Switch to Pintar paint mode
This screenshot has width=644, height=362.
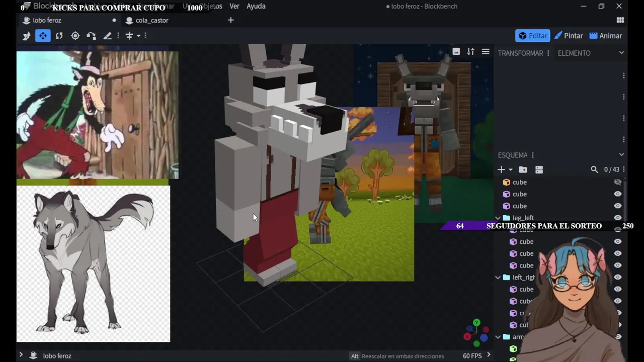(x=569, y=36)
